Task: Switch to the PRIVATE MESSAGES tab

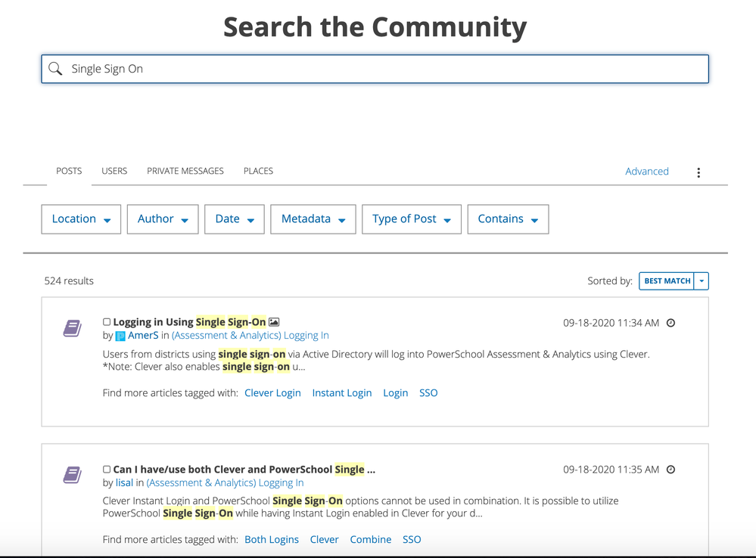Action: point(185,171)
